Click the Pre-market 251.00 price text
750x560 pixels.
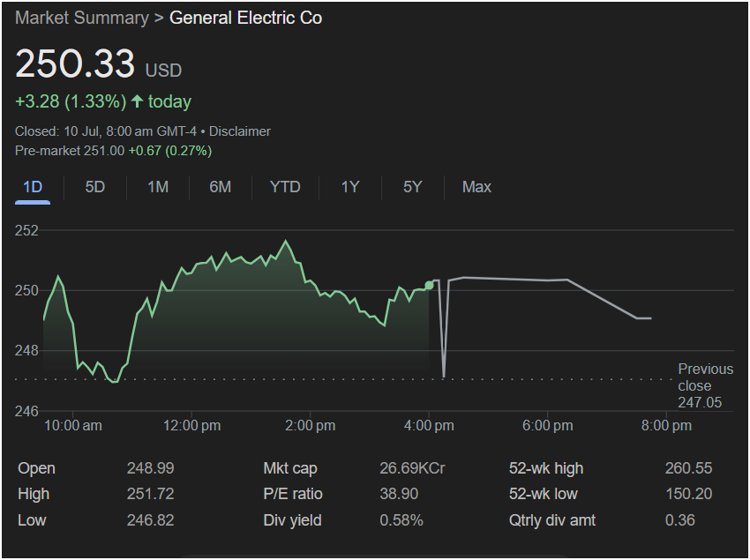[x=70, y=151]
